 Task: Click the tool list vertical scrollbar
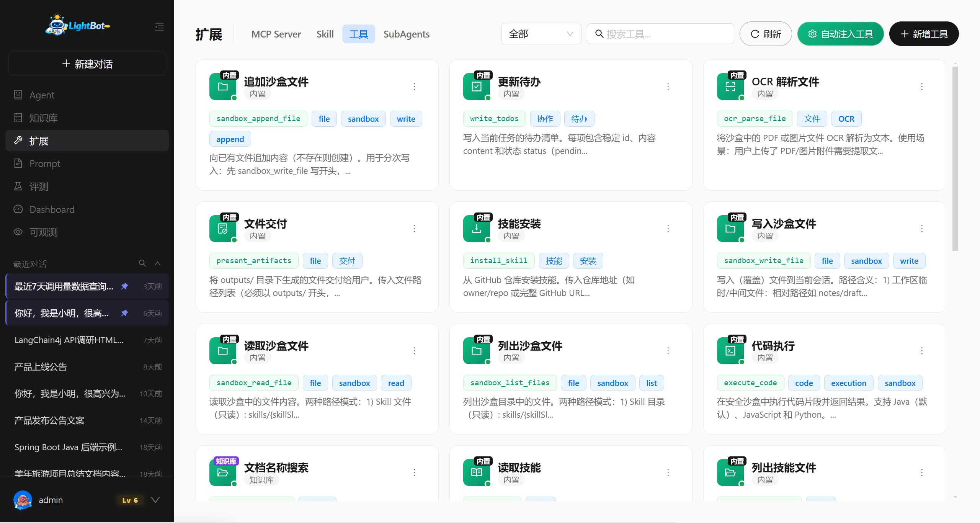click(955, 159)
